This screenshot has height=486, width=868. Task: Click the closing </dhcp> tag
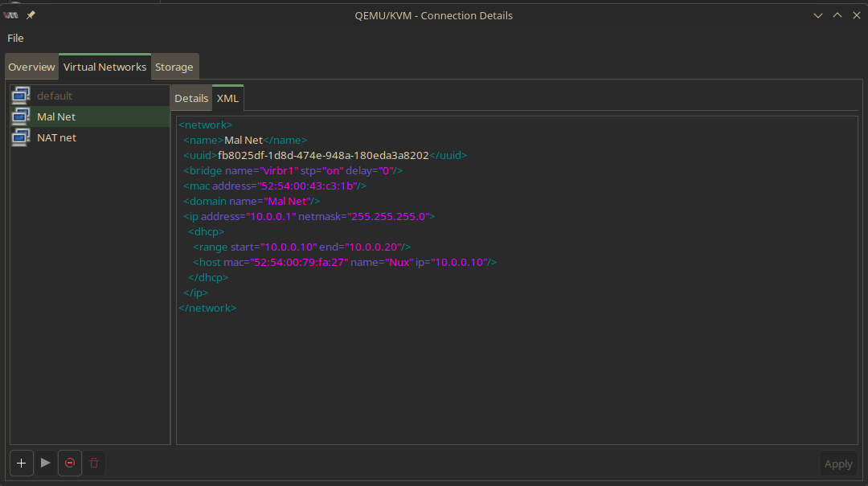tap(208, 277)
